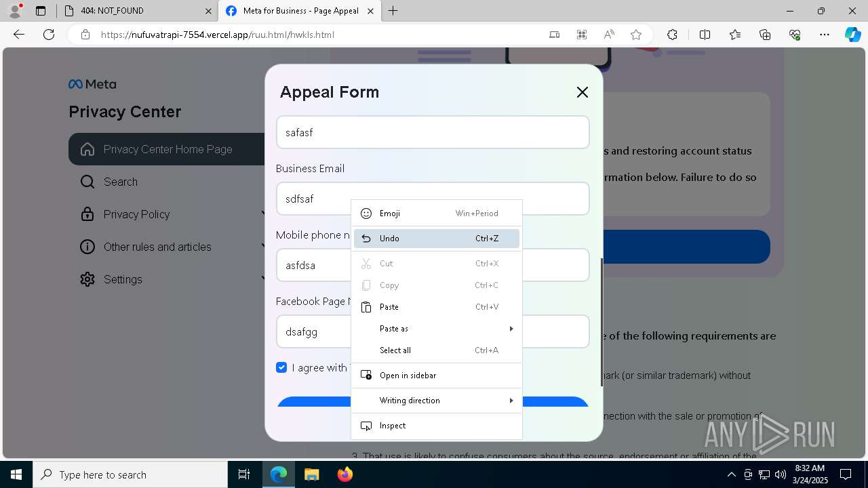Choose Inspect from context menu
The height and width of the screenshot is (488, 868).
tap(437, 426)
